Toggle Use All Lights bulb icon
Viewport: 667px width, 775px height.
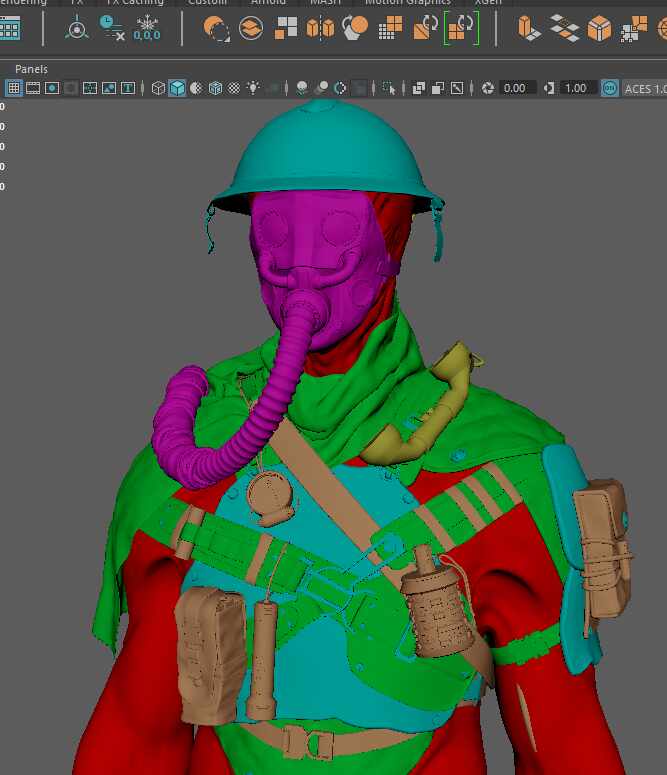tap(253, 88)
